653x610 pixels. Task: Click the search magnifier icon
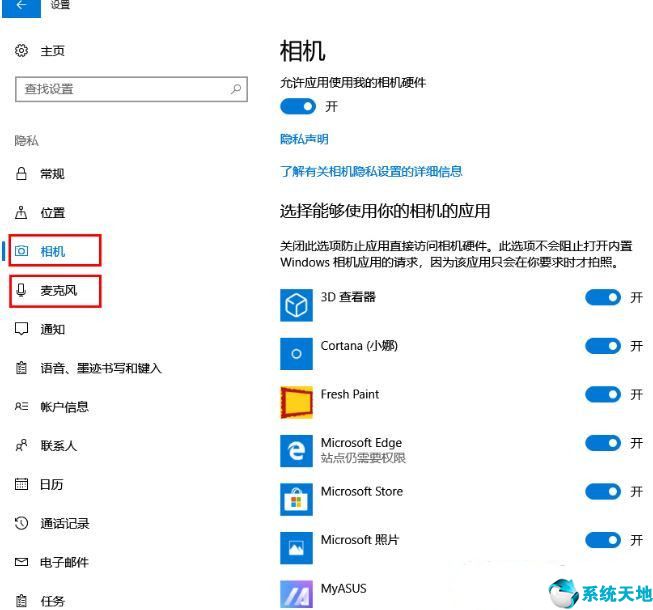click(x=236, y=89)
